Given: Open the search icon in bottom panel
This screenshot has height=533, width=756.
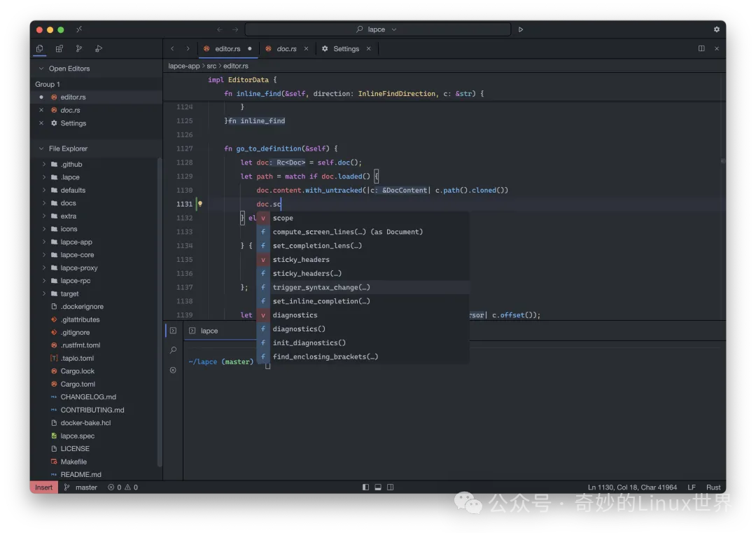Looking at the screenshot, I should (173, 350).
